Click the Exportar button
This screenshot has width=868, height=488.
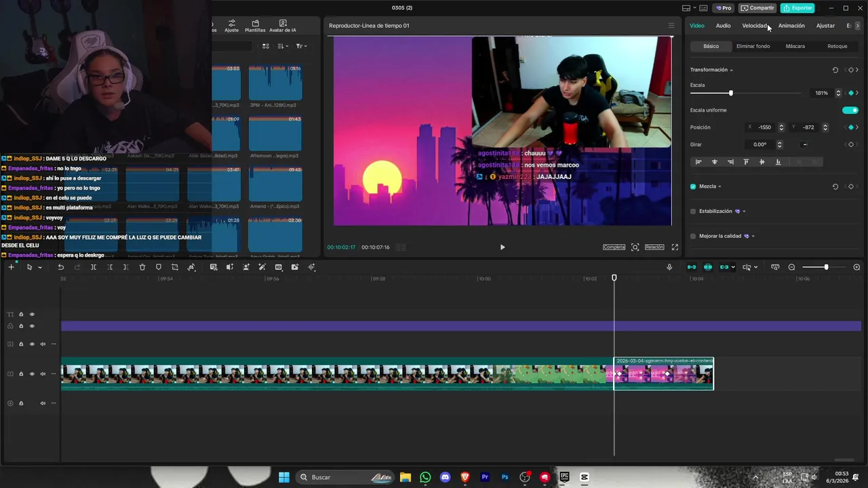797,8
